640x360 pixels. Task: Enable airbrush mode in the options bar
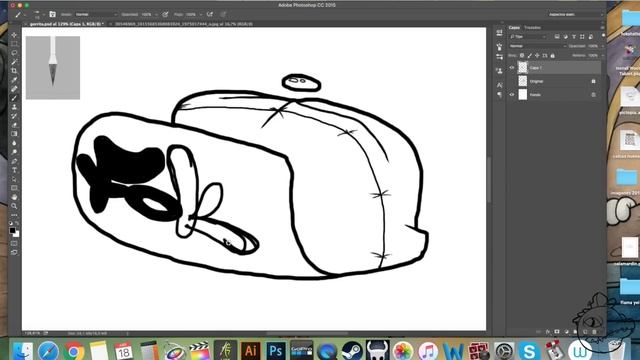[x=210, y=14]
